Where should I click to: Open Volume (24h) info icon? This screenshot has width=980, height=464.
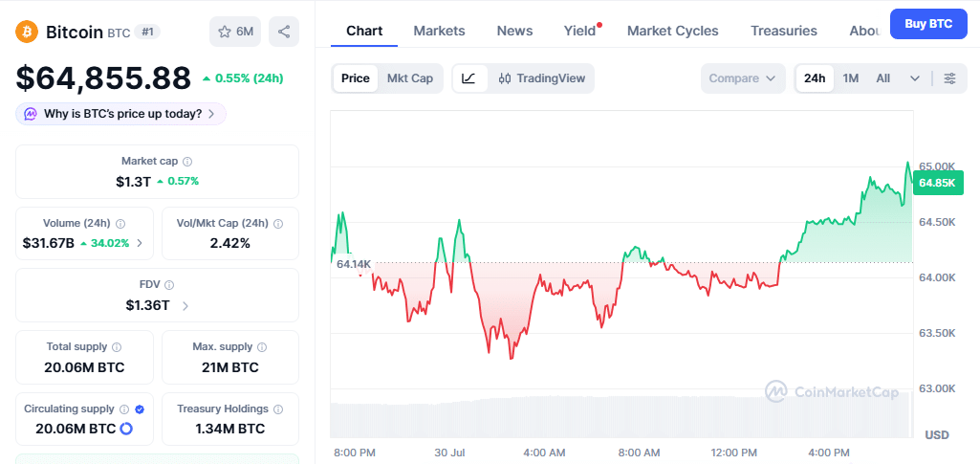coord(120,223)
